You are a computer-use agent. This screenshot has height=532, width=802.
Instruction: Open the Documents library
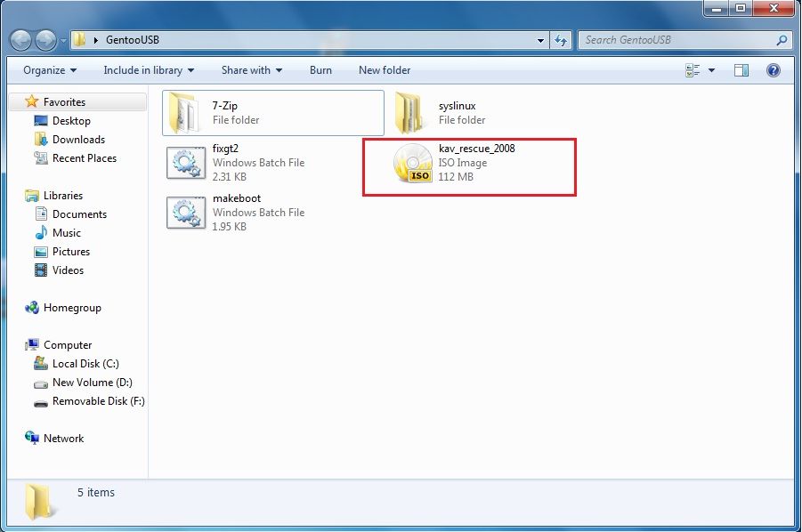[80, 214]
